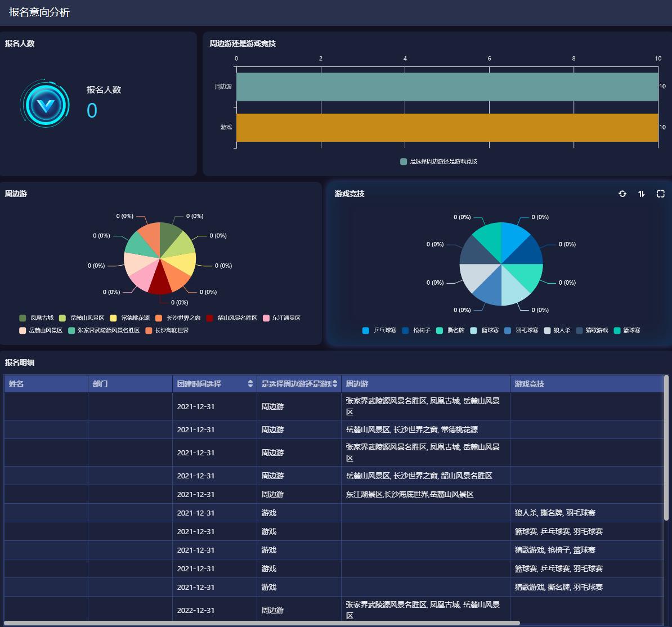This screenshot has height=627, width=672.
Task: Click the 周边游 teal bar in chart
Action: (x=447, y=87)
